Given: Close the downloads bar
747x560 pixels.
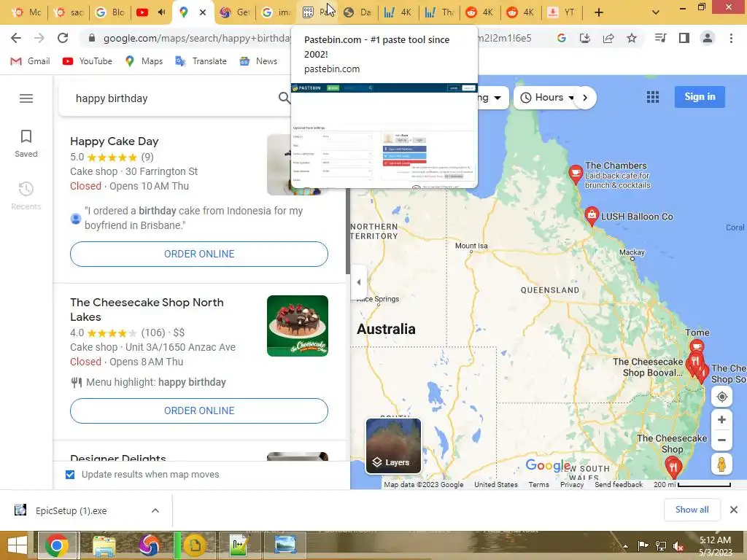Looking at the screenshot, I should 734,510.
